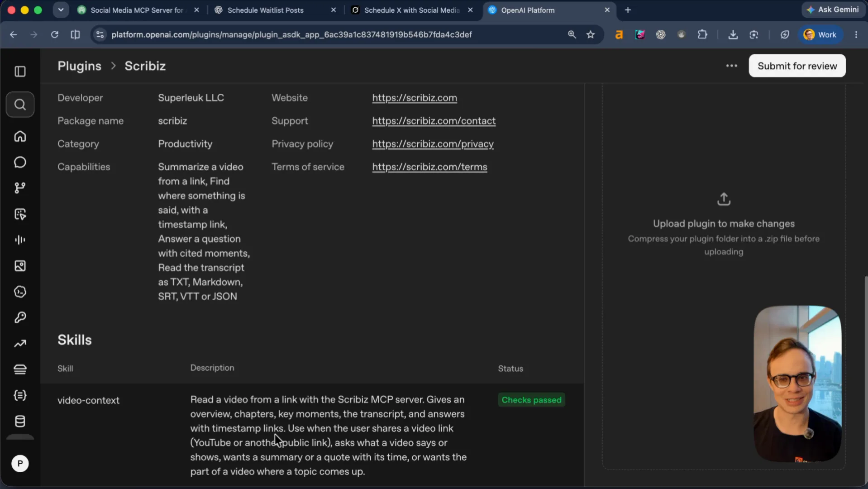
Task: Click the Checks passed status badge
Action: click(x=531, y=400)
